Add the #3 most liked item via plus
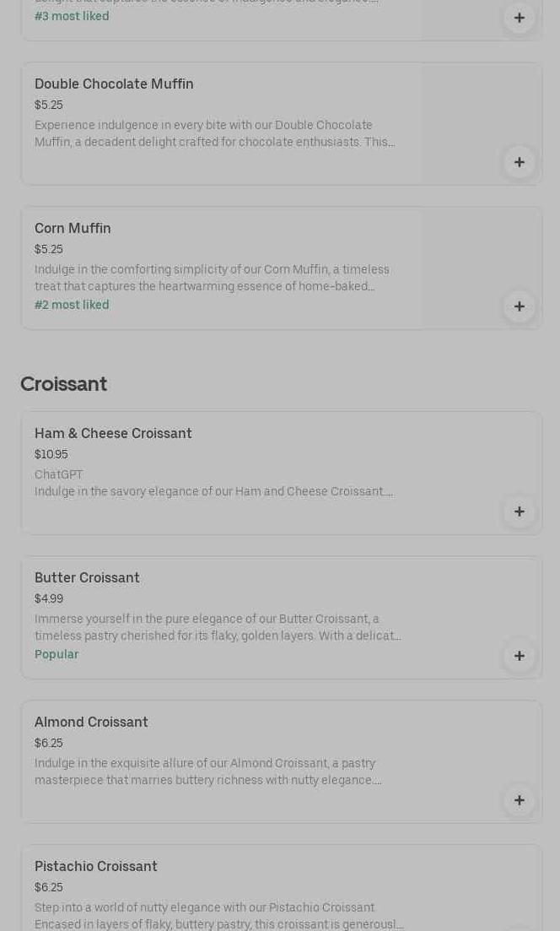 [520, 18]
